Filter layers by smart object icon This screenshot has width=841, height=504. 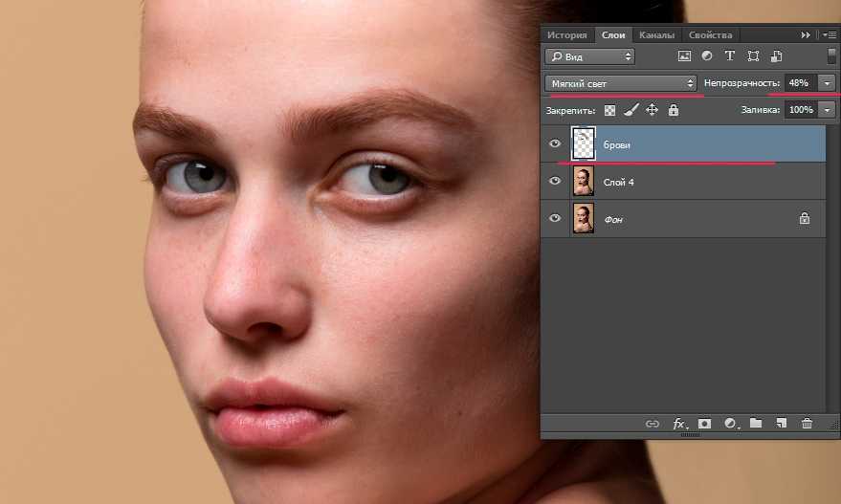[776, 56]
